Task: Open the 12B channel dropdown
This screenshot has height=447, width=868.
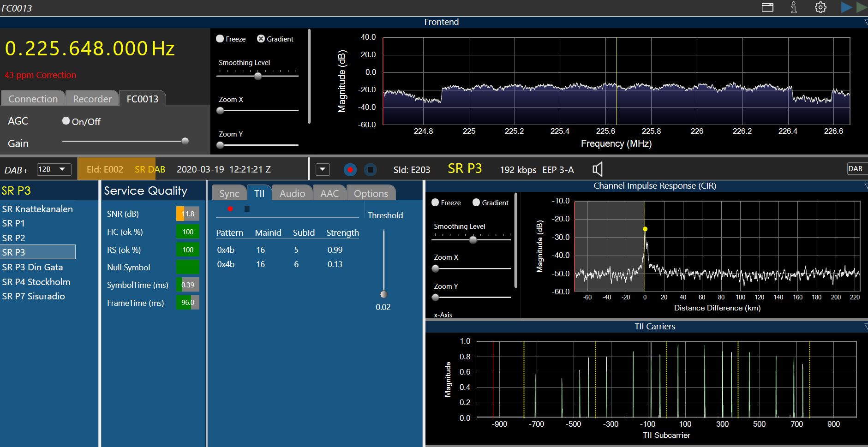Action: pos(54,169)
